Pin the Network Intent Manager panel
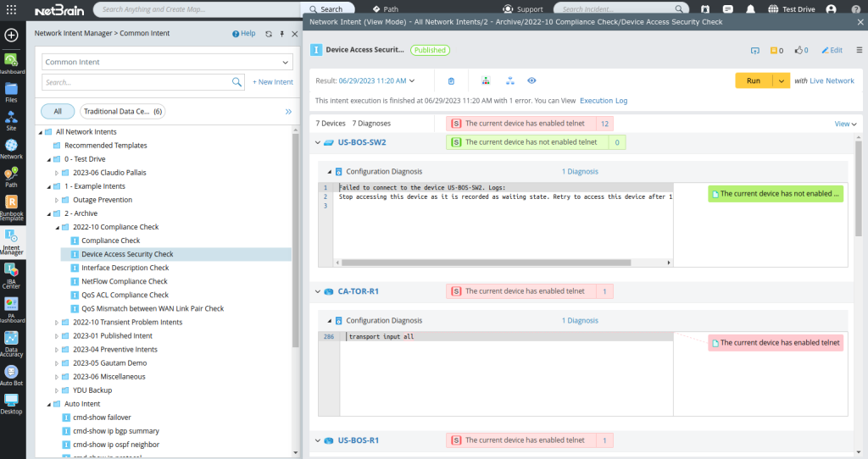 [x=281, y=34]
